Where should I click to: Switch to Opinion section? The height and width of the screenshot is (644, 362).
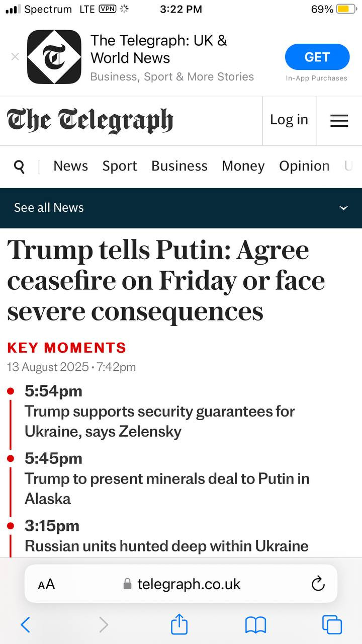click(304, 166)
